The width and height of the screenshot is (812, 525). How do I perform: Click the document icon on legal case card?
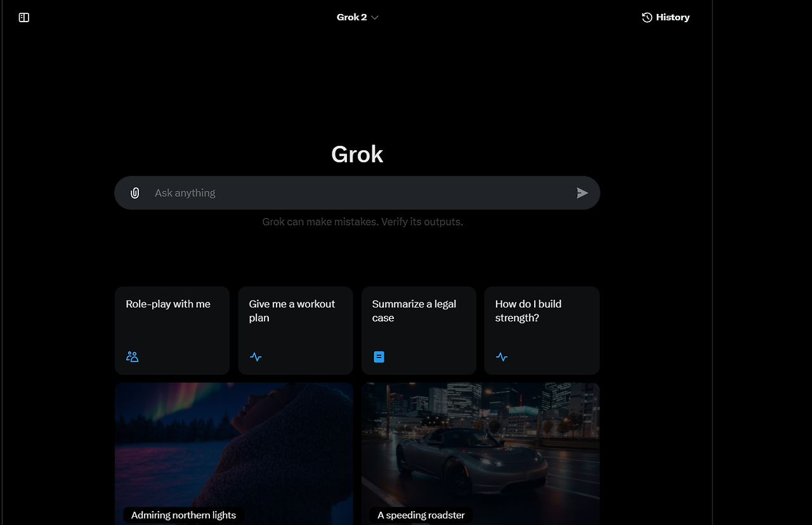click(x=379, y=357)
